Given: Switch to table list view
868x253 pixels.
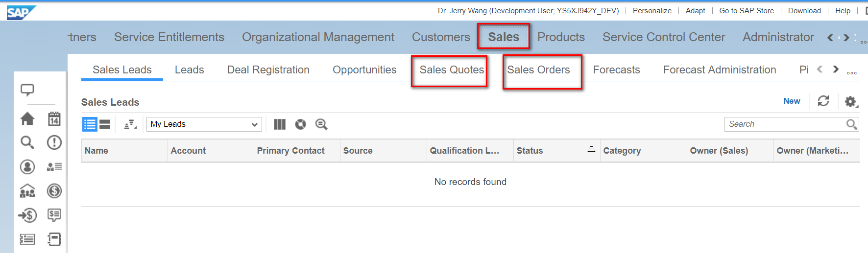Looking at the screenshot, I should [90, 124].
